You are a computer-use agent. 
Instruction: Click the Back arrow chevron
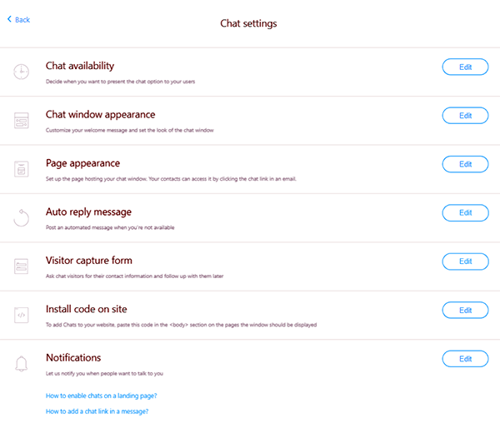[x=9, y=19]
